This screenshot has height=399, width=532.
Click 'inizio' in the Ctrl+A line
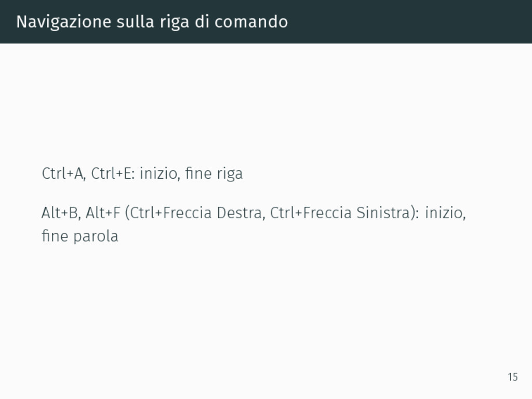point(159,174)
